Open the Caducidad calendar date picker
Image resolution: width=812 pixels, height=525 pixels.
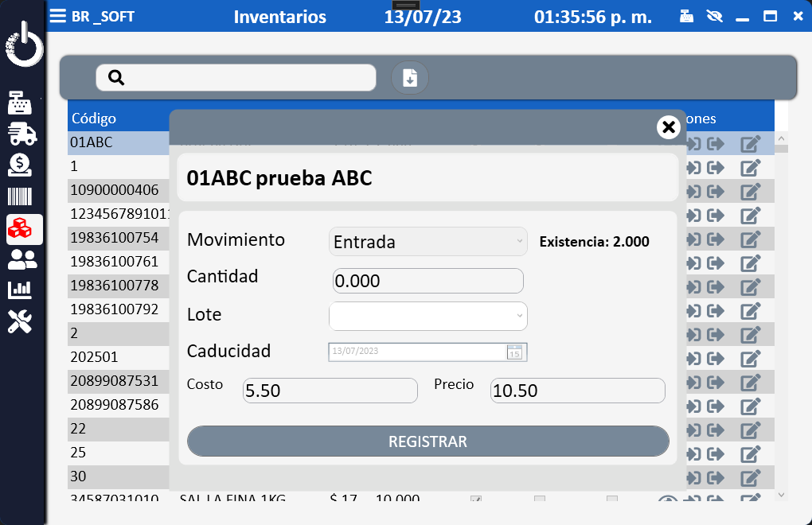coord(514,352)
